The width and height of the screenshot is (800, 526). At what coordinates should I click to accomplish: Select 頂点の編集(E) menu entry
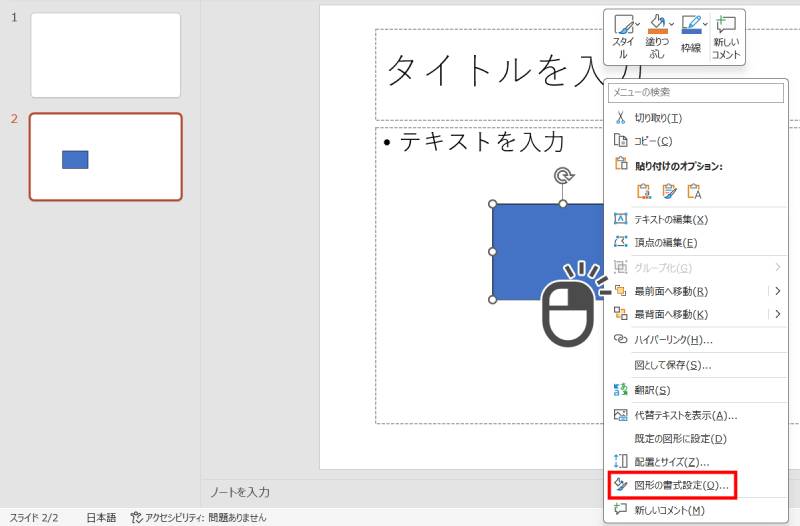695,242
